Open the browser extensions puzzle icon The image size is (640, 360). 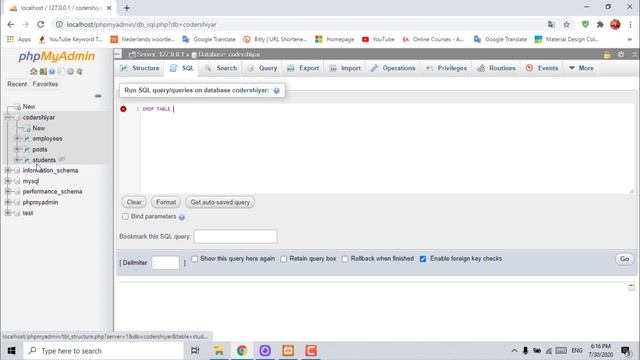600,24
